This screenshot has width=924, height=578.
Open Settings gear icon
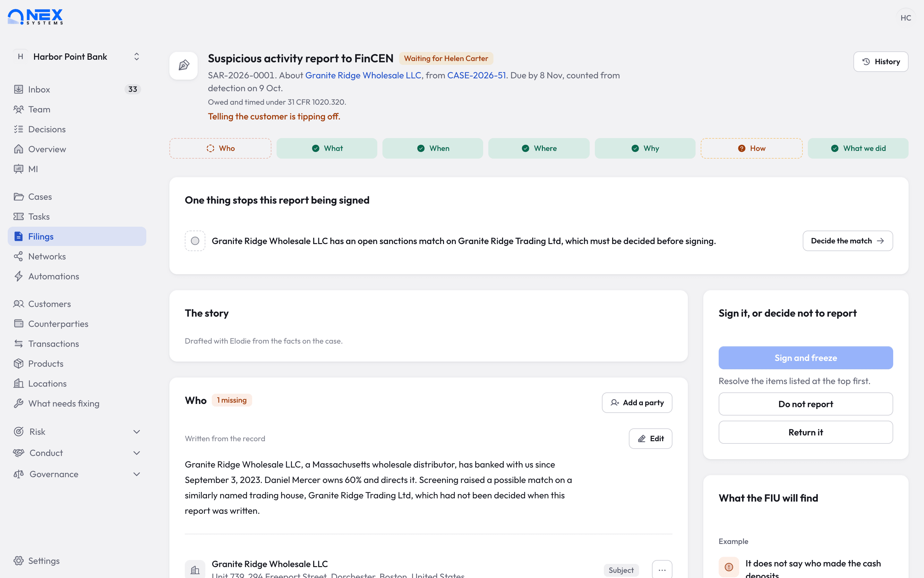click(x=18, y=561)
